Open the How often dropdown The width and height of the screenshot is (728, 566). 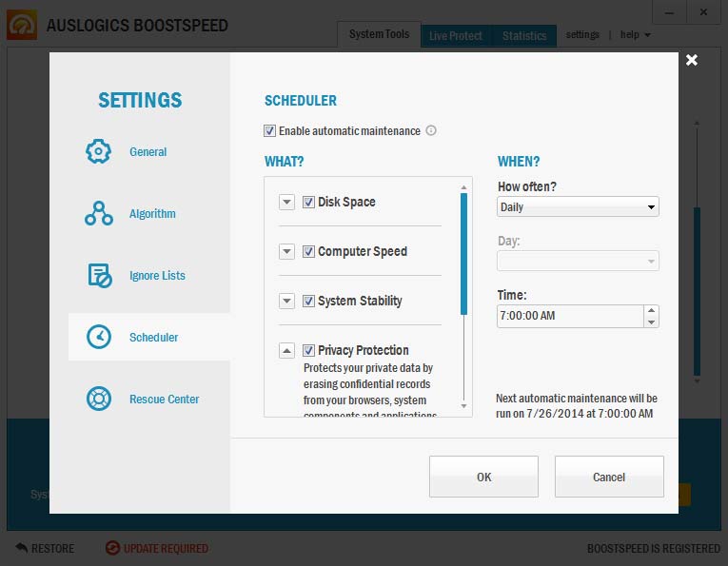(578, 207)
